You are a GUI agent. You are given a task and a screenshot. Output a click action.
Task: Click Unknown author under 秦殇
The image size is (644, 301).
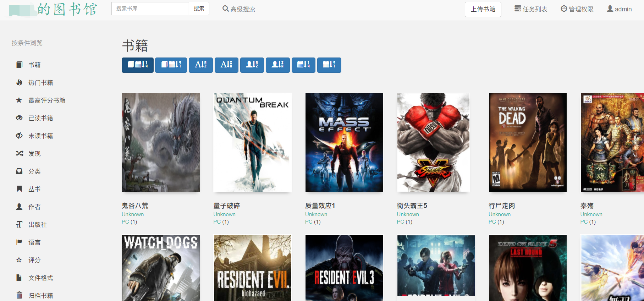[591, 214]
